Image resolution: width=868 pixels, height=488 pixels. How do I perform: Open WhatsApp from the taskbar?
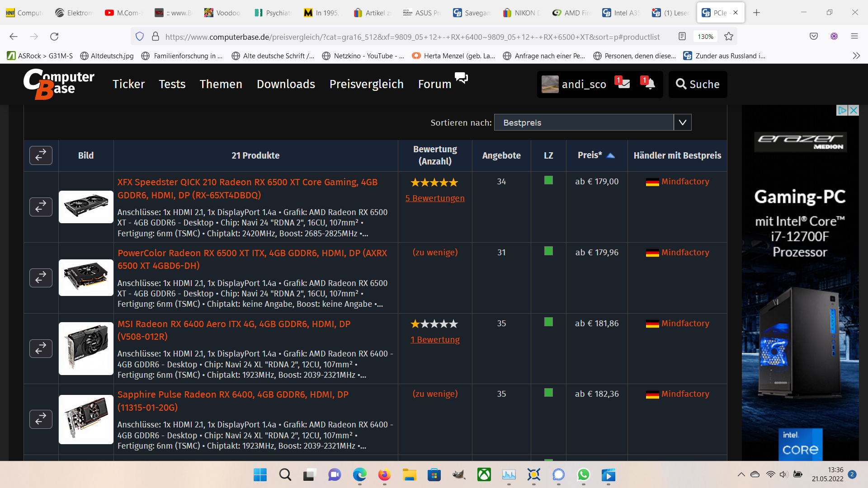pos(583,475)
